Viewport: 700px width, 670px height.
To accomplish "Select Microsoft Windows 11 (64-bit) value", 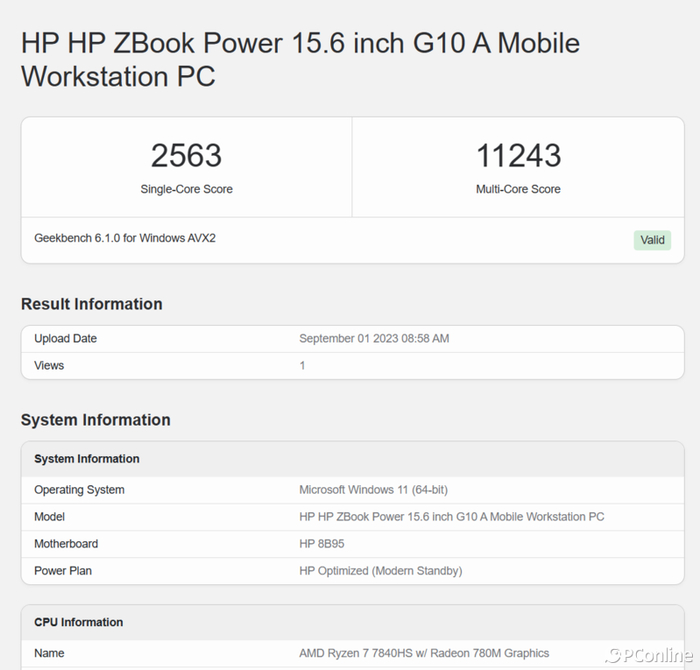I will coord(373,490).
